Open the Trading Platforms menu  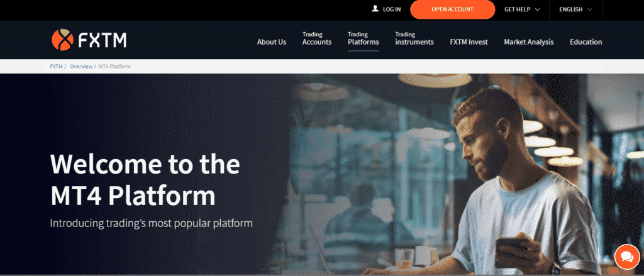(x=363, y=38)
